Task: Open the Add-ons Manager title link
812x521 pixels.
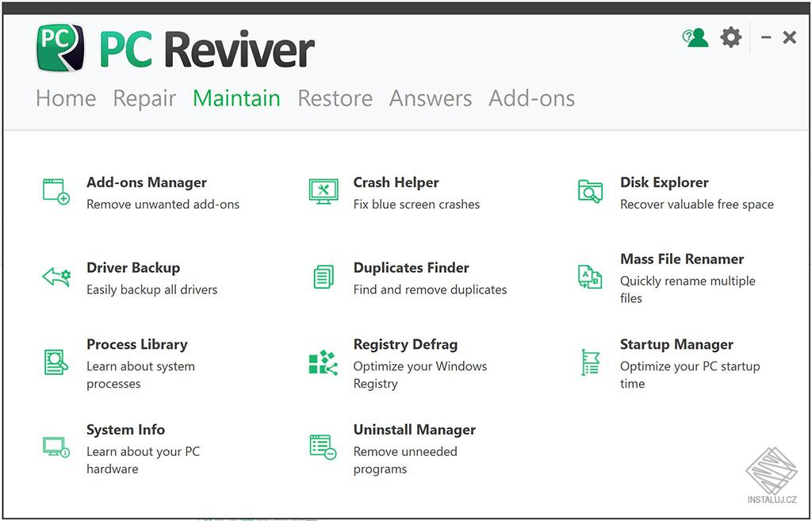Action: pyautogui.click(x=147, y=182)
